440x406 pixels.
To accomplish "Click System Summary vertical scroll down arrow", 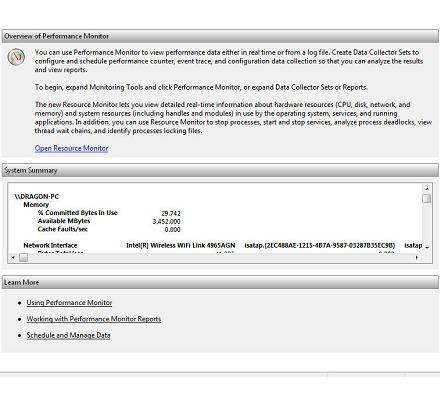I will pos(427,248).
